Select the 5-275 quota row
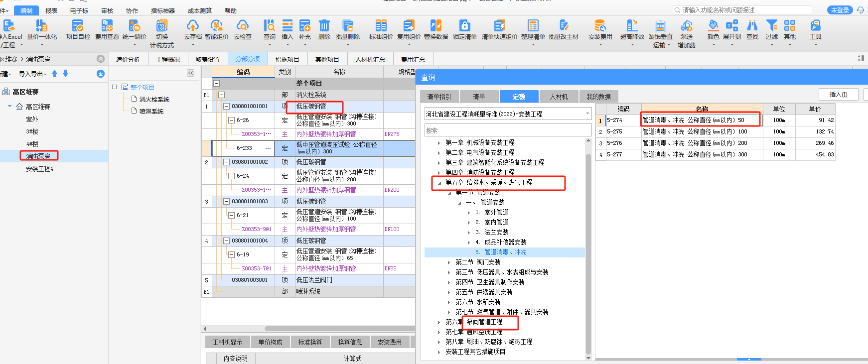The image size is (868, 364). pos(715,131)
